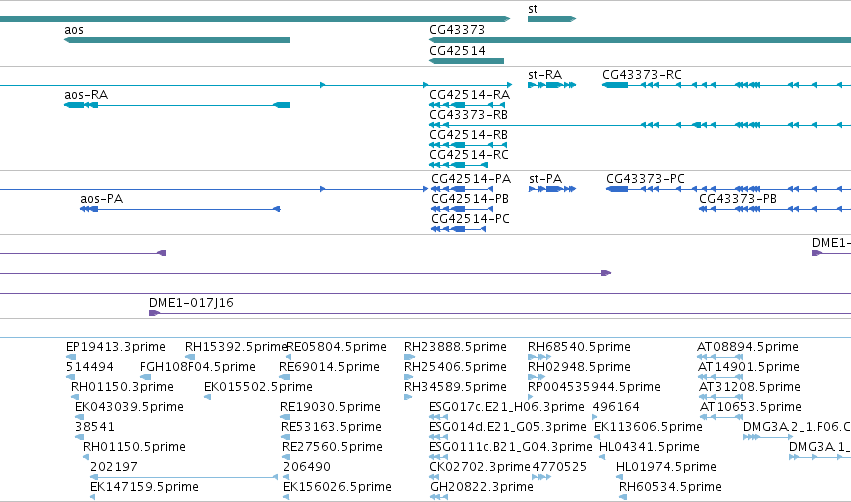Select the st-RA transcript label

pyautogui.click(x=545, y=75)
